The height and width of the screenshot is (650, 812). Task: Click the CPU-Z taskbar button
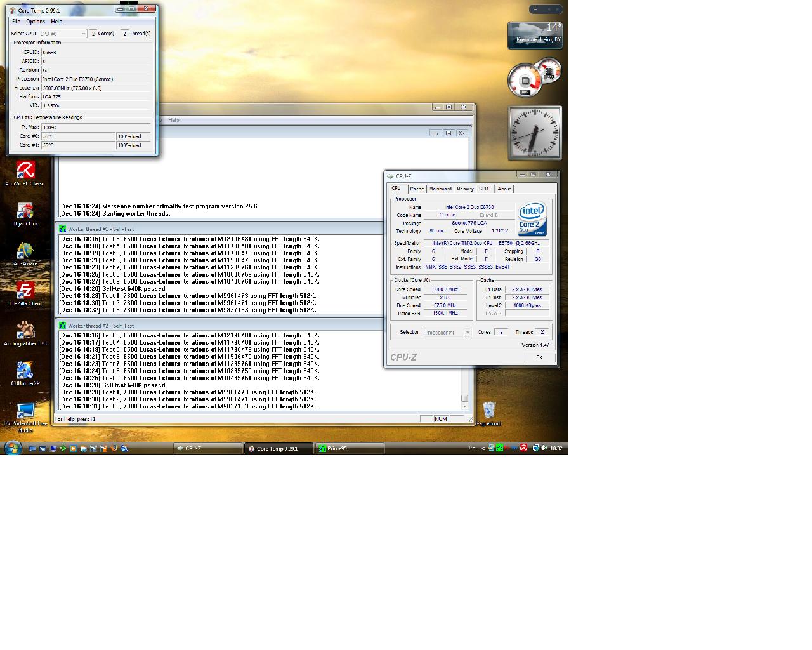(x=207, y=448)
